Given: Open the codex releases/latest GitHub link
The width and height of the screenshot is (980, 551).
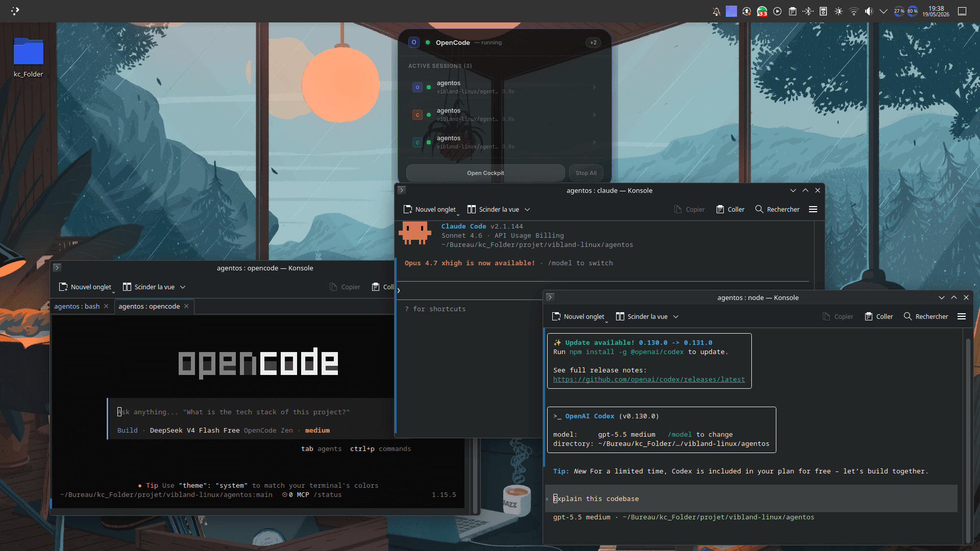Looking at the screenshot, I should pos(649,380).
